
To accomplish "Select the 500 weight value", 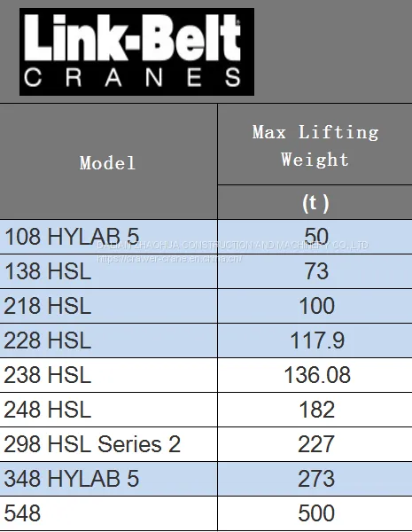I will pyautogui.click(x=316, y=513).
